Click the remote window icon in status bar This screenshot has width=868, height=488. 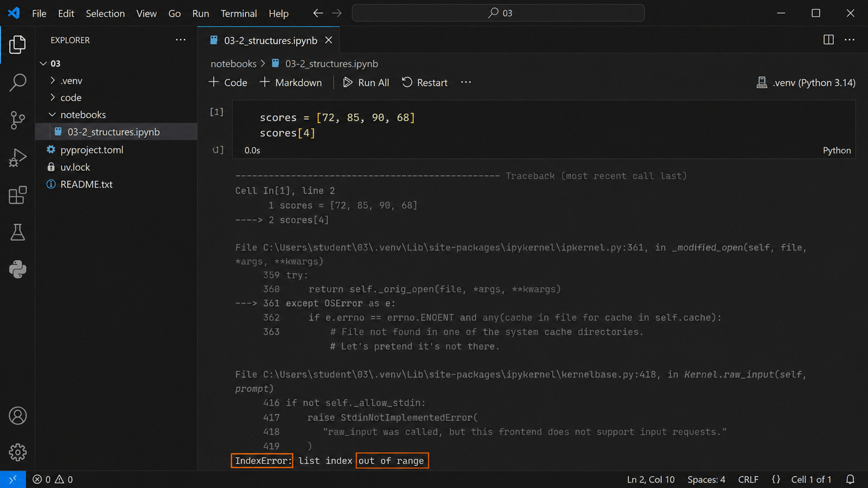point(13,479)
